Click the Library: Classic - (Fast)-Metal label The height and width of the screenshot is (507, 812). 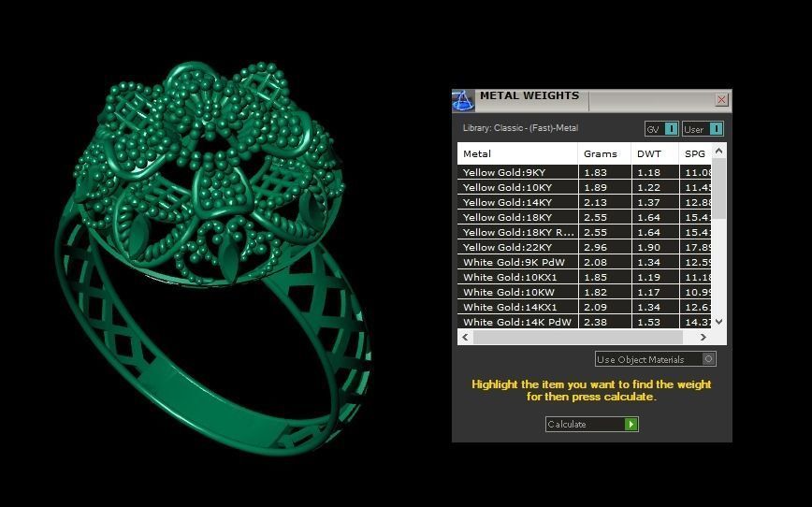click(520, 128)
